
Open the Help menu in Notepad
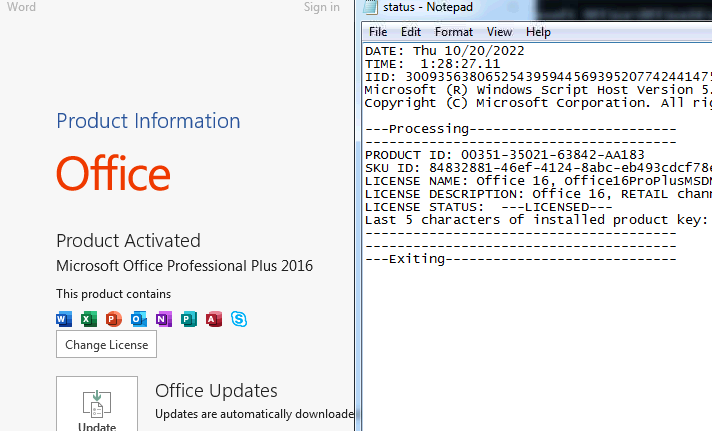538,32
